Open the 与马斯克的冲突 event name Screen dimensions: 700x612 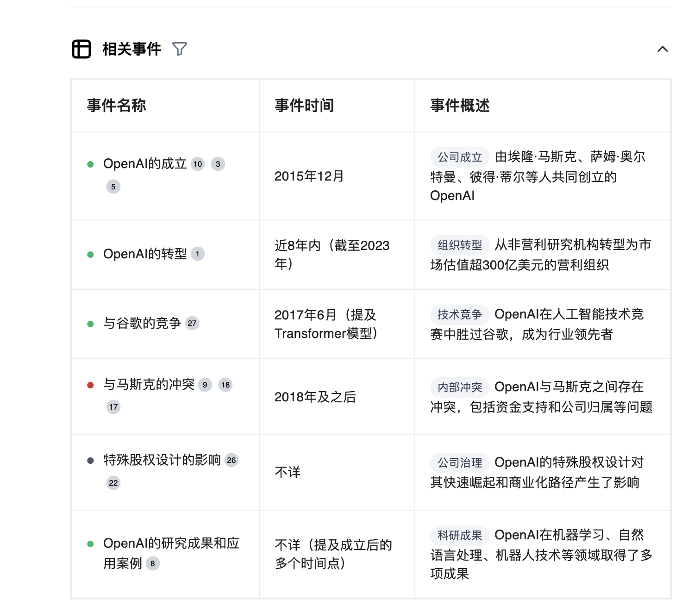[x=149, y=384]
